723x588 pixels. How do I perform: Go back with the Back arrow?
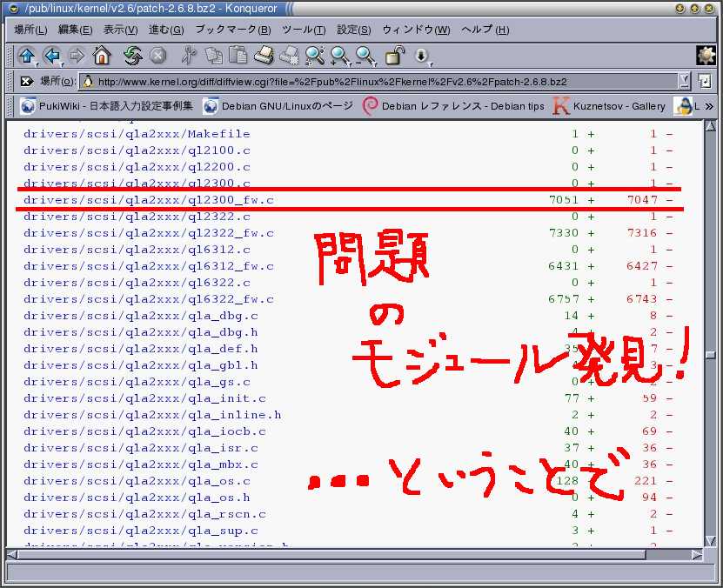(51, 56)
